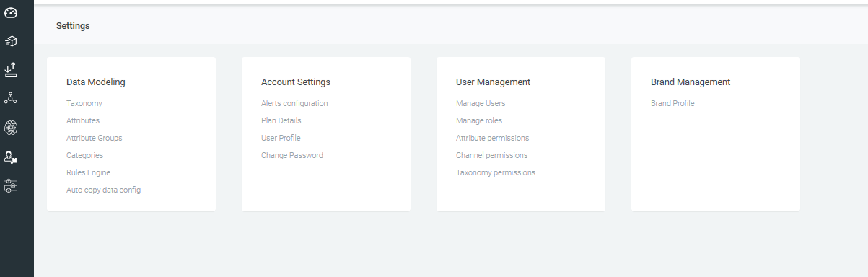Open Manage Users

pyautogui.click(x=481, y=103)
